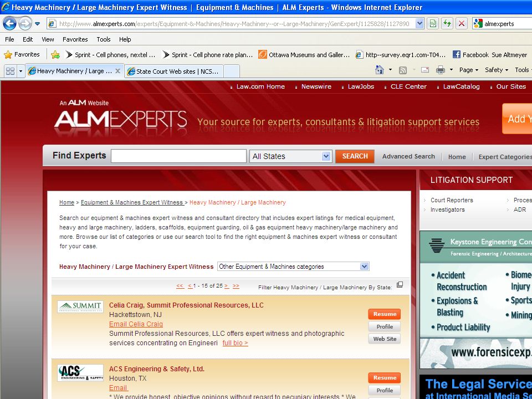This screenshot has height=399, width=532.
Task: Open the File menu
Action: (9, 39)
